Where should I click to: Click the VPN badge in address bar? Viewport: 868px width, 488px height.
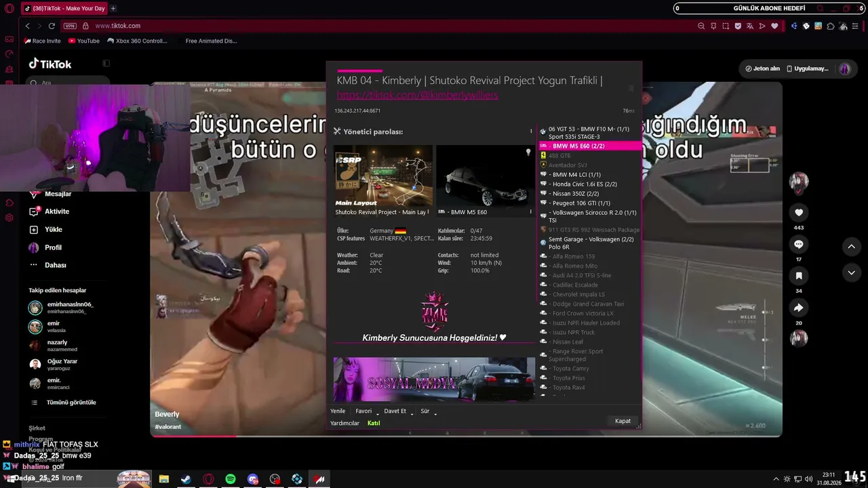coord(70,26)
